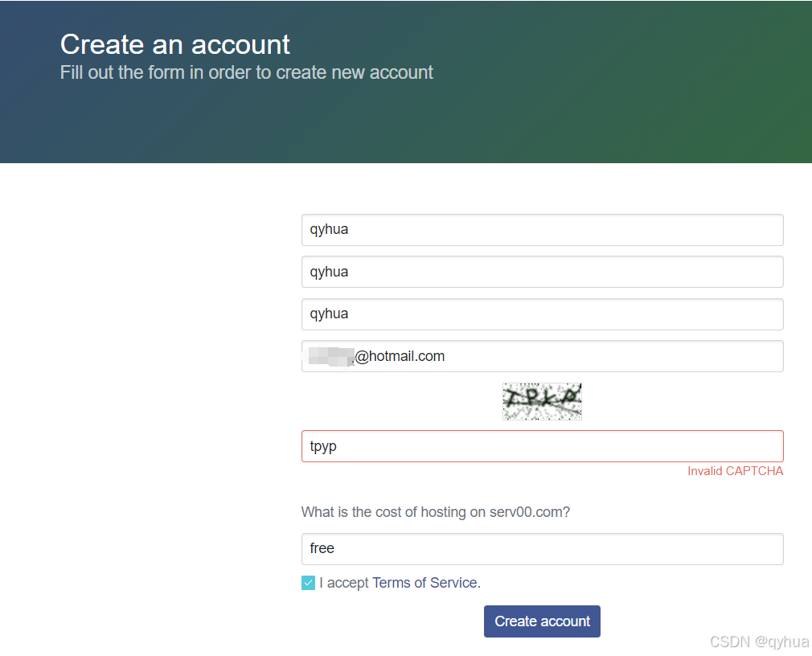Viewport: 812px width, 656px height.
Task: Click the CSDN @qyhua watermark
Action: [x=759, y=642]
